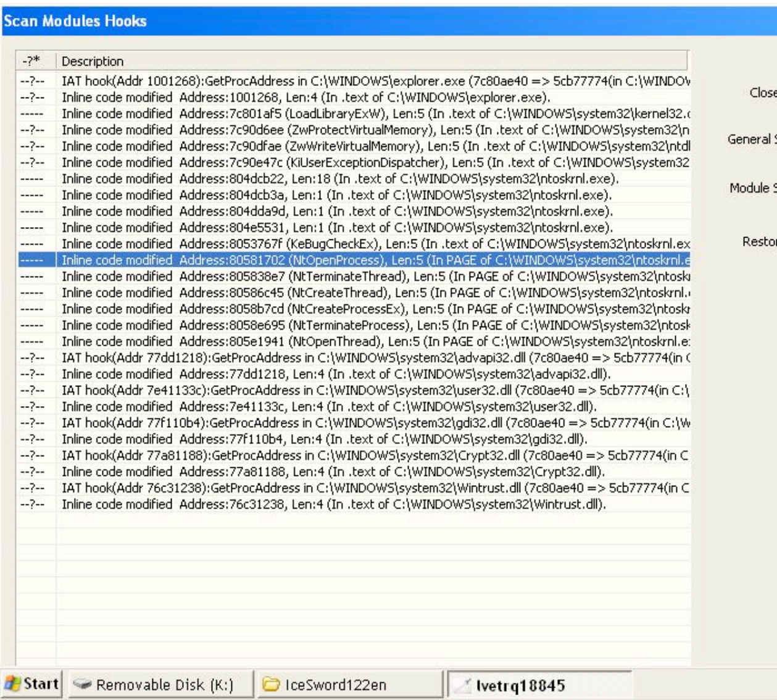Select the LoadLibraryExW kernel32 hook row
The width and height of the screenshot is (777, 700).
pos(370,114)
